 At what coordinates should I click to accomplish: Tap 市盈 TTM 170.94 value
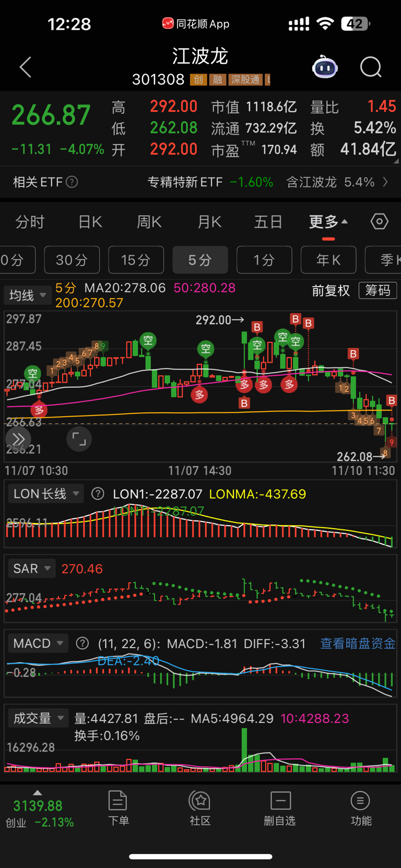[279, 150]
